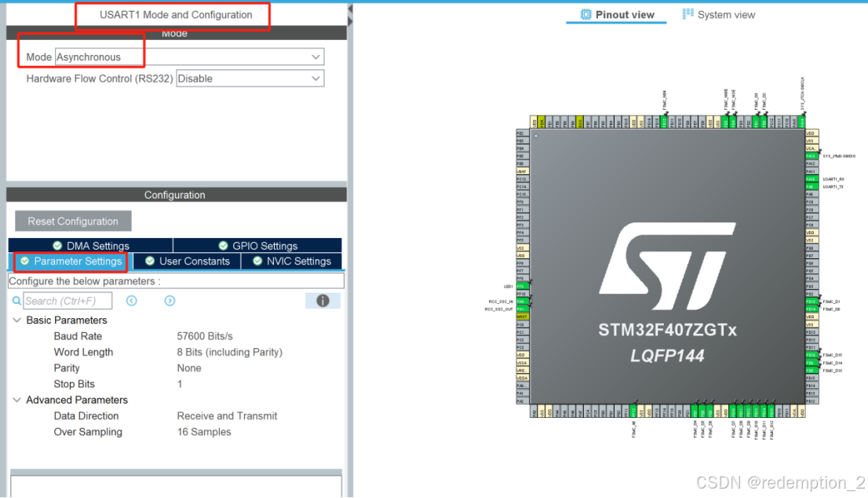This screenshot has height=498, width=868.
Task: Click the LED1 pin PF9
Action: pyautogui.click(x=522, y=287)
